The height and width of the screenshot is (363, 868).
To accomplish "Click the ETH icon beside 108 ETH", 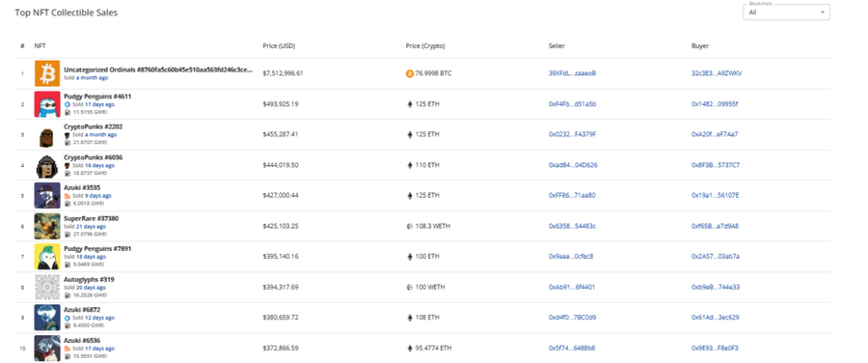I will (410, 318).
